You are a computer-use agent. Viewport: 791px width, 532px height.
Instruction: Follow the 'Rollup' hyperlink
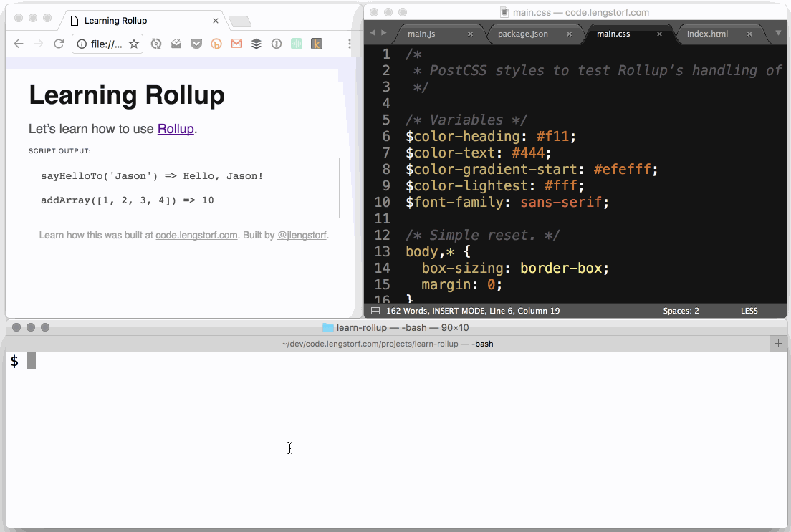click(x=176, y=129)
